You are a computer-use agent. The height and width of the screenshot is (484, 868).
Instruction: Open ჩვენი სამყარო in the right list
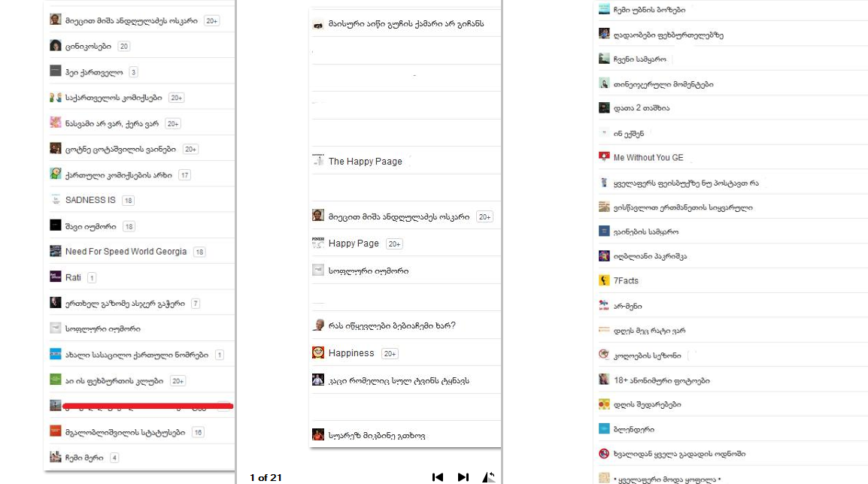tap(640, 59)
